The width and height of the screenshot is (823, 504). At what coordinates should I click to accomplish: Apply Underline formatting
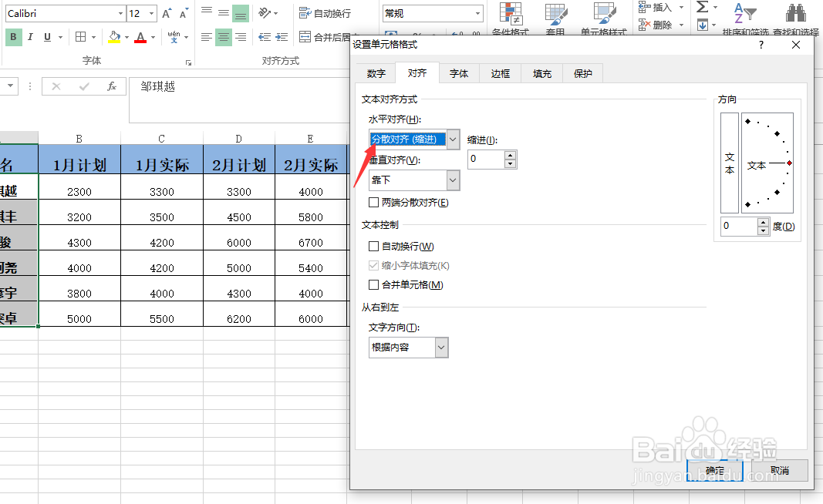click(x=47, y=37)
